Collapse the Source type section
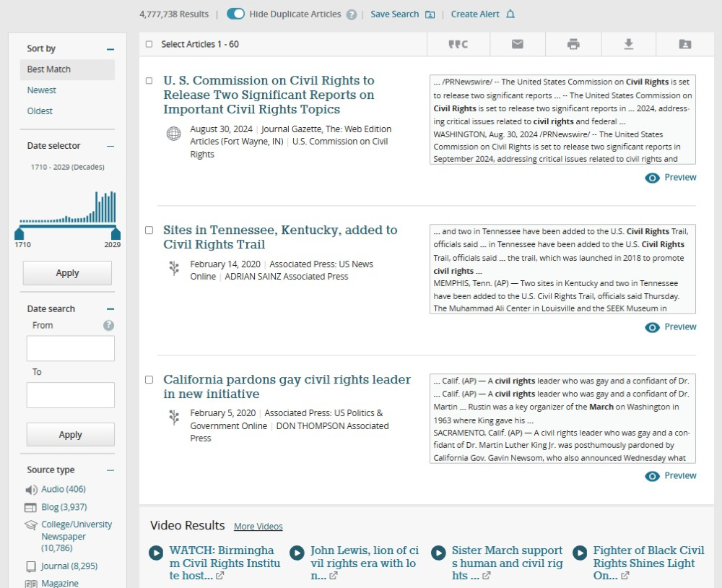 click(110, 470)
